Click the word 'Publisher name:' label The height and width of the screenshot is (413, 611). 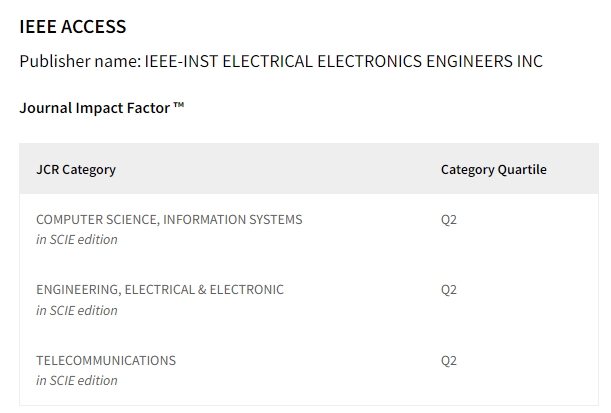click(x=80, y=61)
